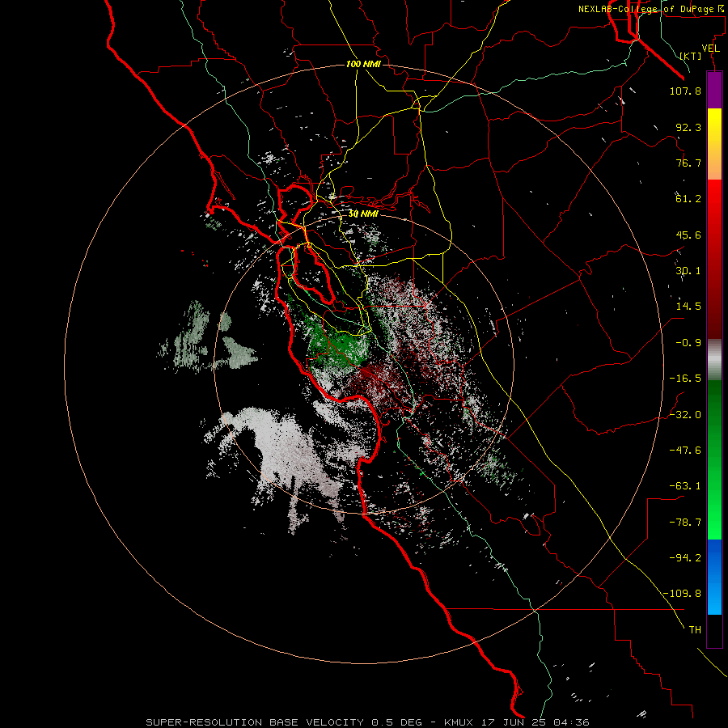Click the -78.7 scale value
The width and height of the screenshot is (728, 728).
pos(685,523)
